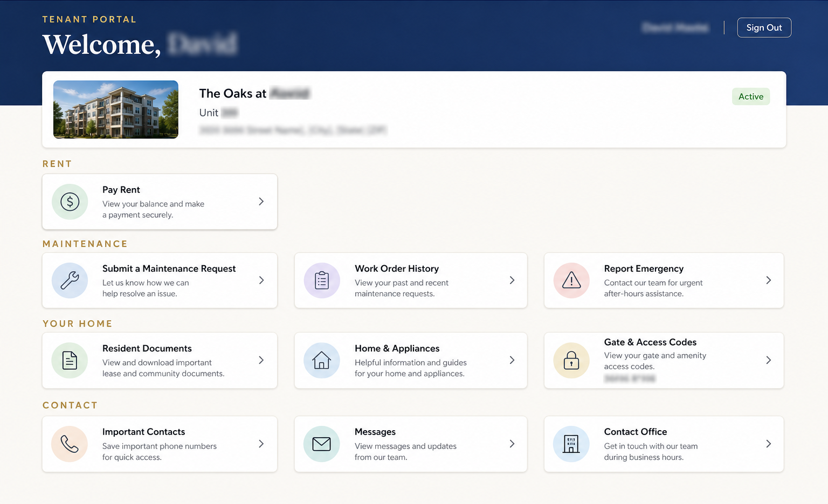828x504 pixels.
Task: Open the Messages card title
Action: 375,432
